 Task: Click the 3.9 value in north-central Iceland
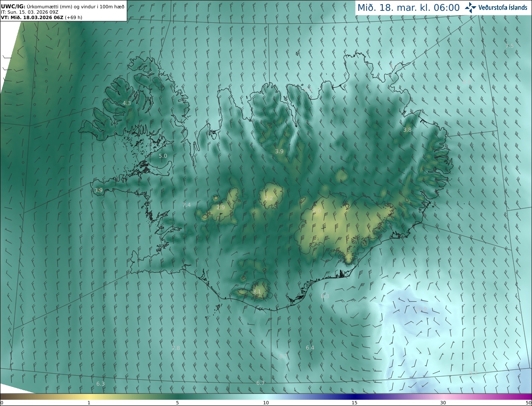pos(279,152)
